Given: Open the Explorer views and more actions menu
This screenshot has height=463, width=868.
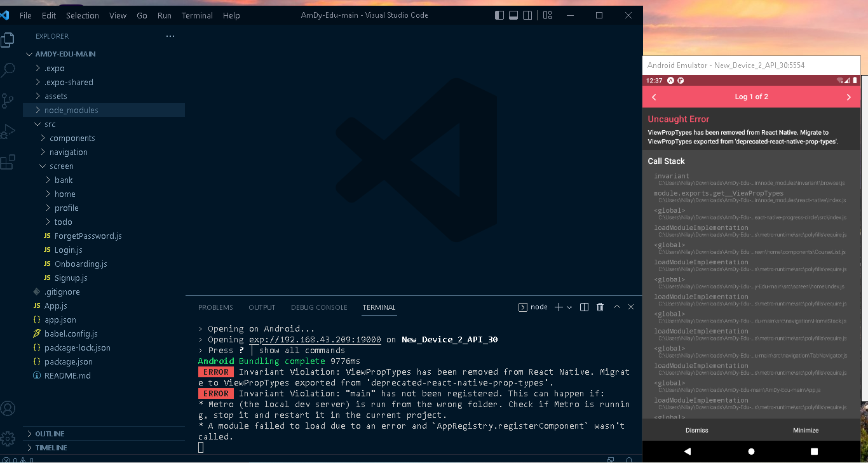Looking at the screenshot, I should tap(170, 36).
